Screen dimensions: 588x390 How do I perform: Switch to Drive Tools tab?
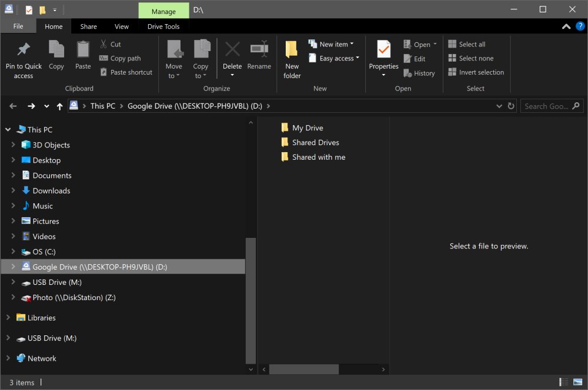coord(163,26)
